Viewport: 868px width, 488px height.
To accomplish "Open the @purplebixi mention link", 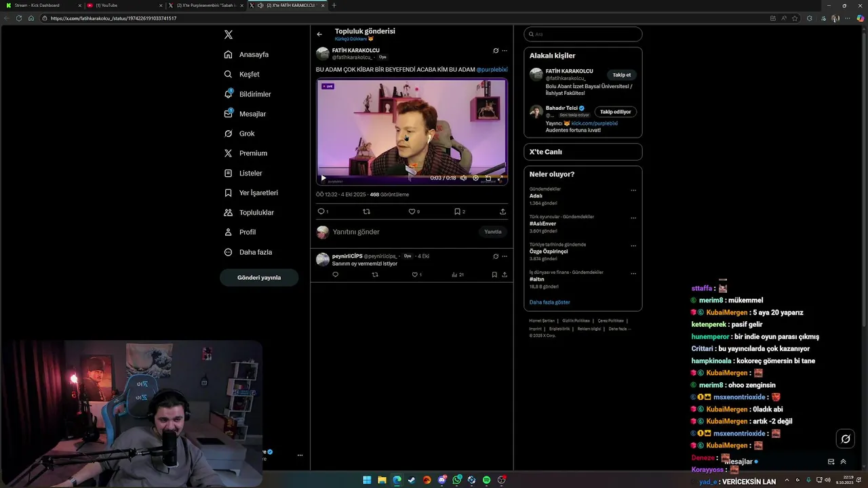I will 492,69.
